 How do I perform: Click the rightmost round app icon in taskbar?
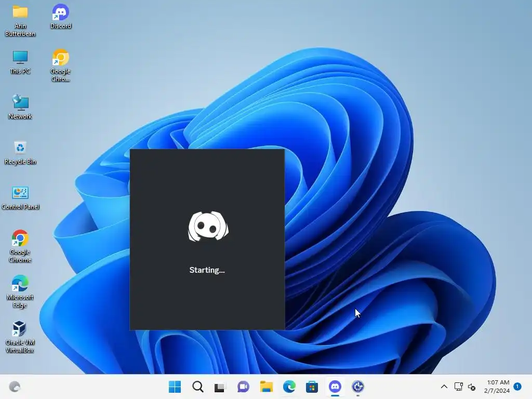coord(358,387)
